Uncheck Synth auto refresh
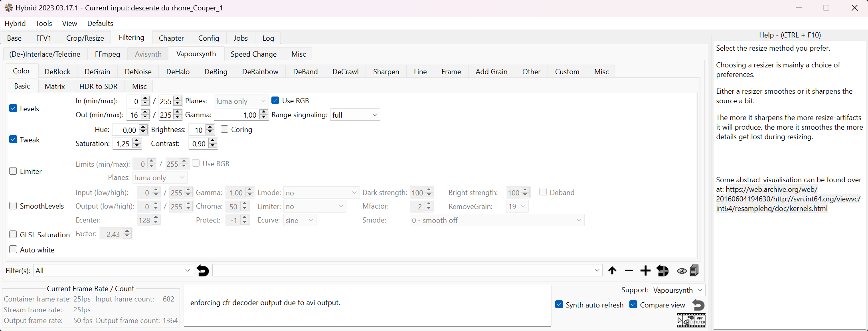The image size is (868, 331). 559,305
